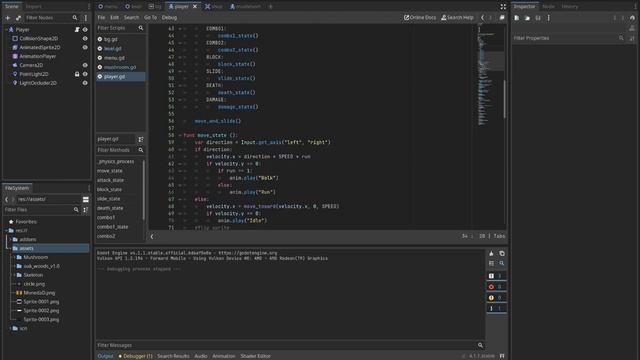The width and height of the screenshot is (640, 360).
Task: Toggle the scripts panel arrow
Action: tap(152, 237)
